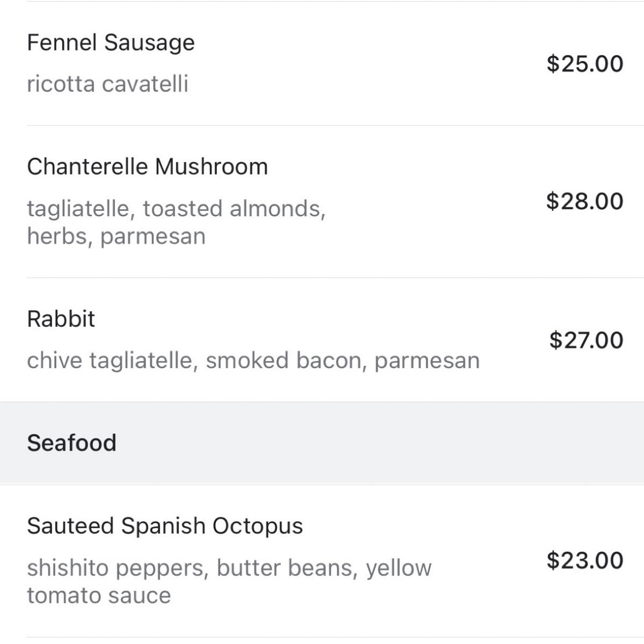Click the shishito peppers ingredient text
The image size is (644, 644).
118,568
